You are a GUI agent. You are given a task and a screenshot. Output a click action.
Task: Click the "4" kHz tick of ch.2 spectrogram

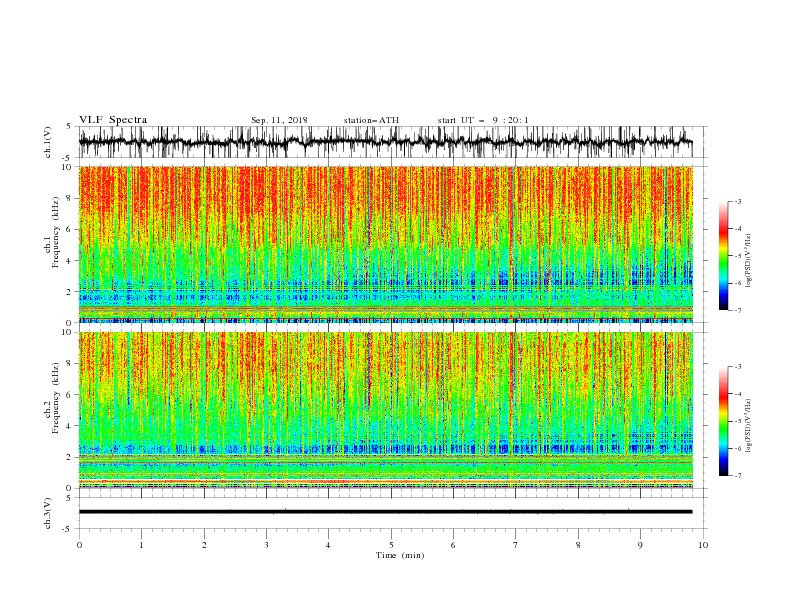click(x=70, y=426)
